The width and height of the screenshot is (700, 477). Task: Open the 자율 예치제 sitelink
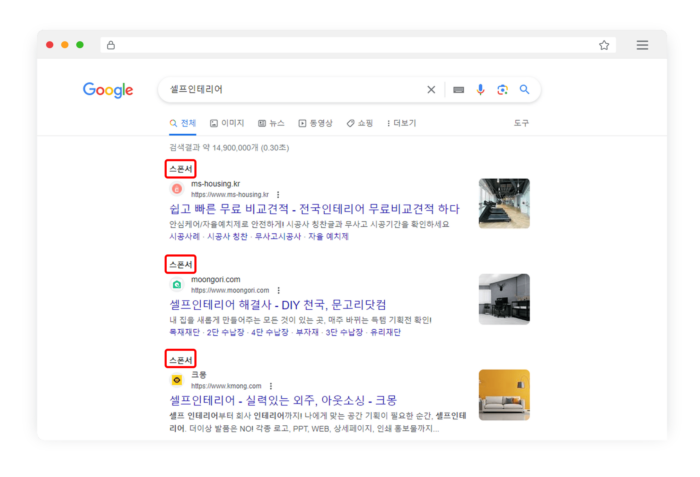tap(328, 236)
